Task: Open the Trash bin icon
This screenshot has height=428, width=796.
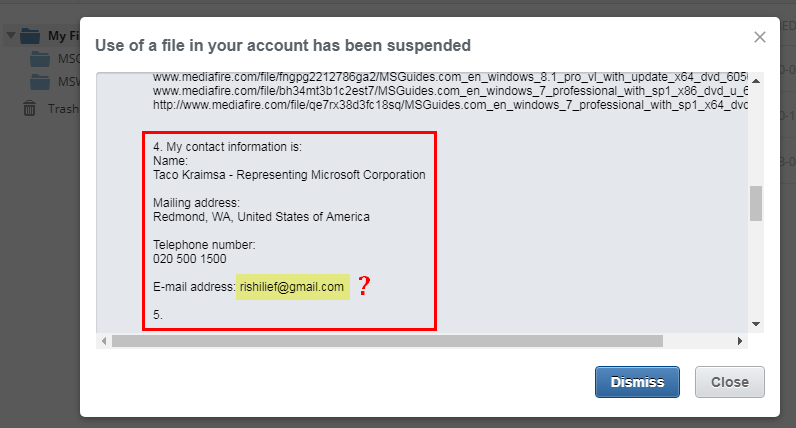Action: (29, 108)
